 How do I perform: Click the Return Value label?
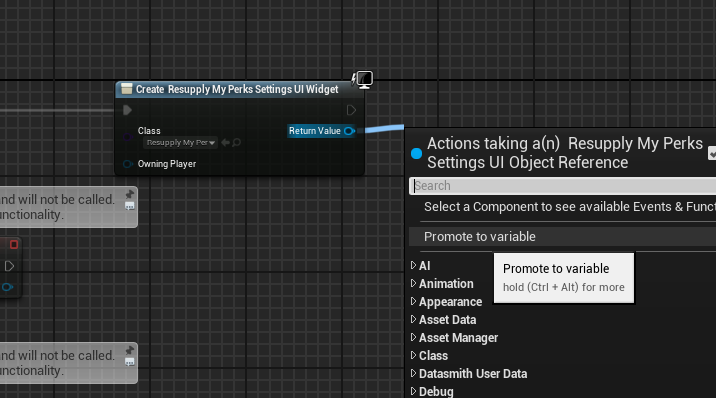point(315,131)
